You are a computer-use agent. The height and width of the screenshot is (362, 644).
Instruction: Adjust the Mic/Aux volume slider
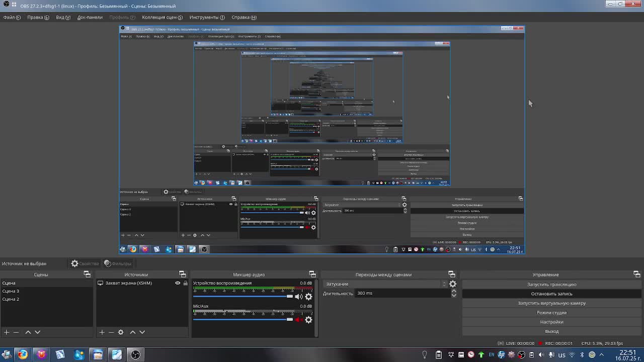click(x=289, y=319)
